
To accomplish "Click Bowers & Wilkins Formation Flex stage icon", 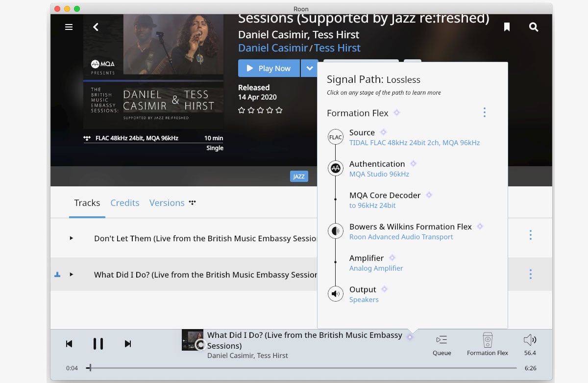I will [x=336, y=231].
